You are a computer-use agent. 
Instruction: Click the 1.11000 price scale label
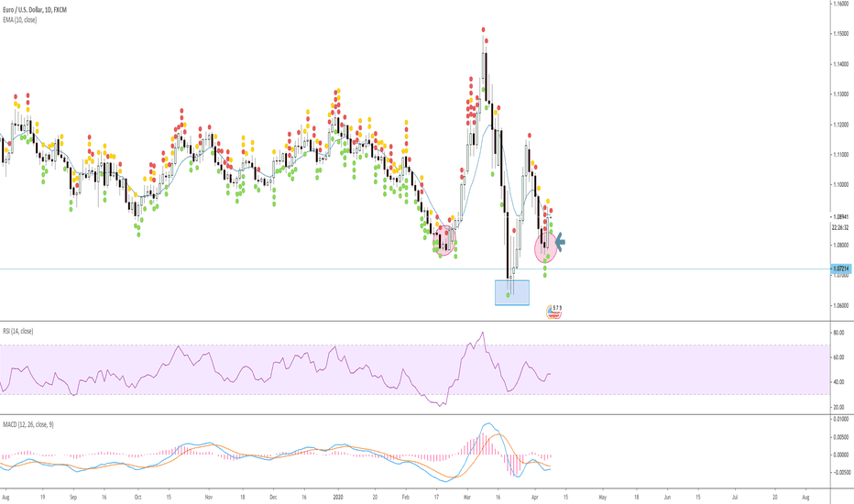(x=840, y=155)
